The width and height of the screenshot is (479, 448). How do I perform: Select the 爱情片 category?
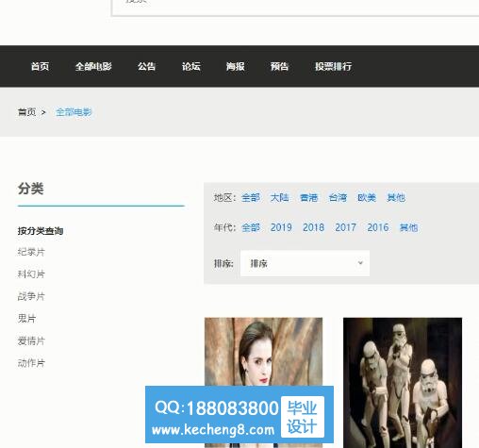click(x=31, y=340)
